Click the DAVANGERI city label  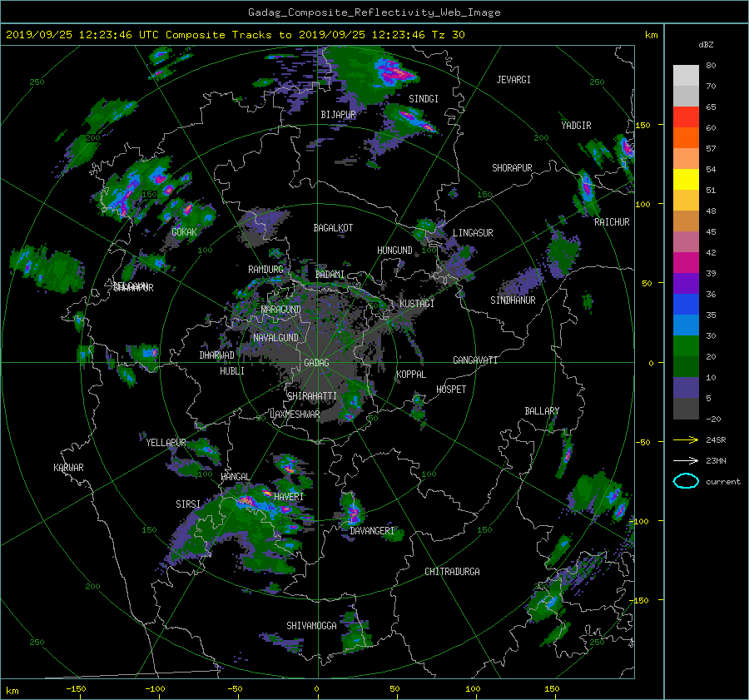tap(372, 531)
